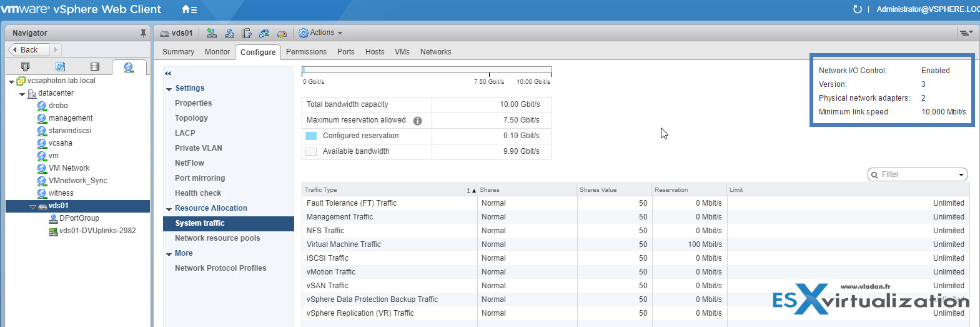Image resolution: width=980 pixels, height=327 pixels.
Task: Pin the Navigator panel
Action: (x=143, y=33)
